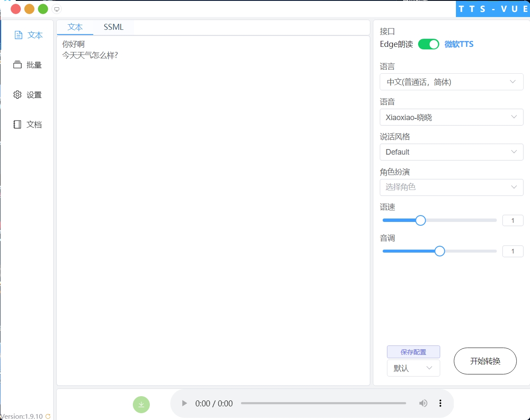Click the green download audio button

(x=141, y=405)
